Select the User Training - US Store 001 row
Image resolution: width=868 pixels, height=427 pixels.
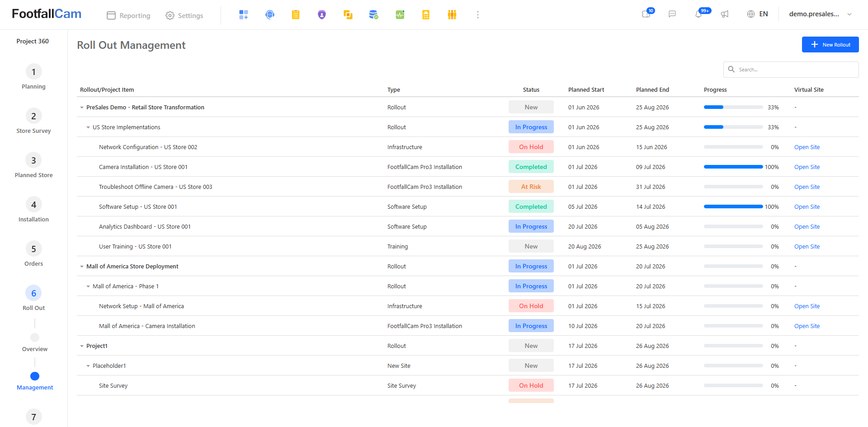468,246
